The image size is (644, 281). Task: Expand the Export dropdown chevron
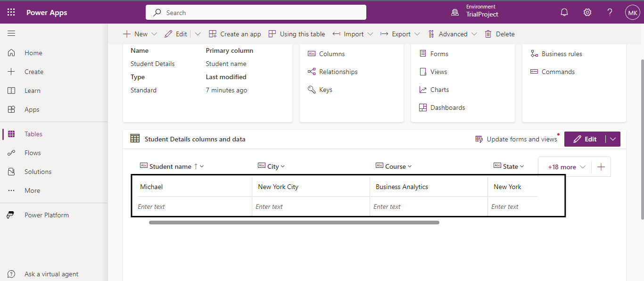(x=417, y=34)
